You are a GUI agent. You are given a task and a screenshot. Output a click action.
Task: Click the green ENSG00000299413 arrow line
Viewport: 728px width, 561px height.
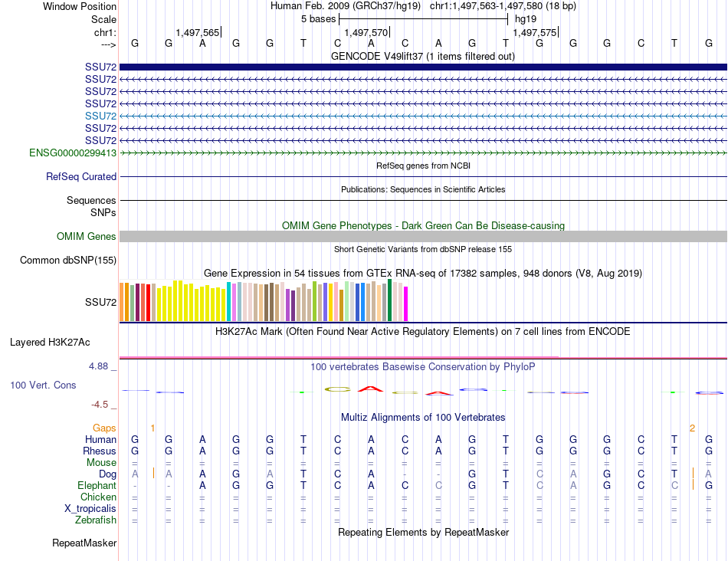[x=423, y=153]
